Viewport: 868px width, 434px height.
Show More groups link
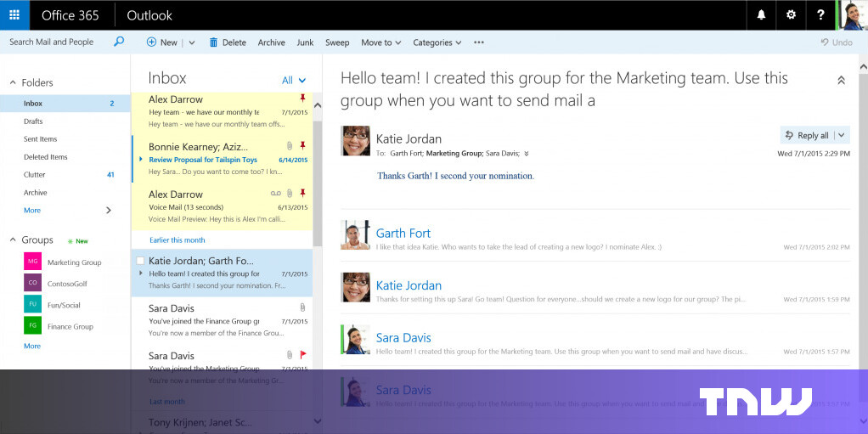click(32, 346)
